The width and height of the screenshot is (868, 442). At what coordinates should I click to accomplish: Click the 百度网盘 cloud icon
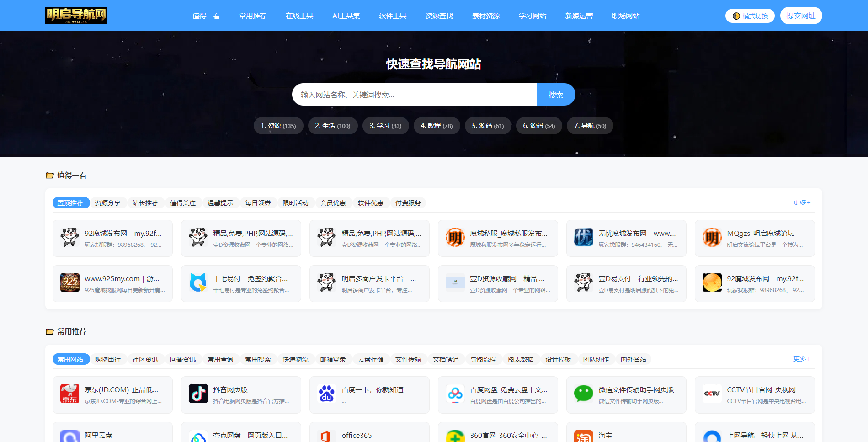coord(455,394)
